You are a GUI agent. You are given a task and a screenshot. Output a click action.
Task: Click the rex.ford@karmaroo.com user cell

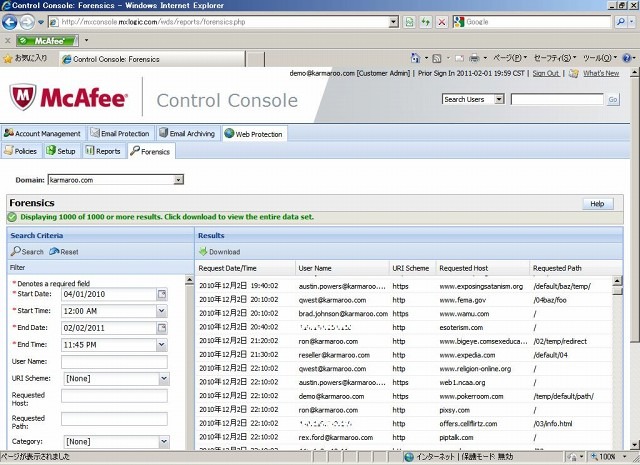point(336,438)
